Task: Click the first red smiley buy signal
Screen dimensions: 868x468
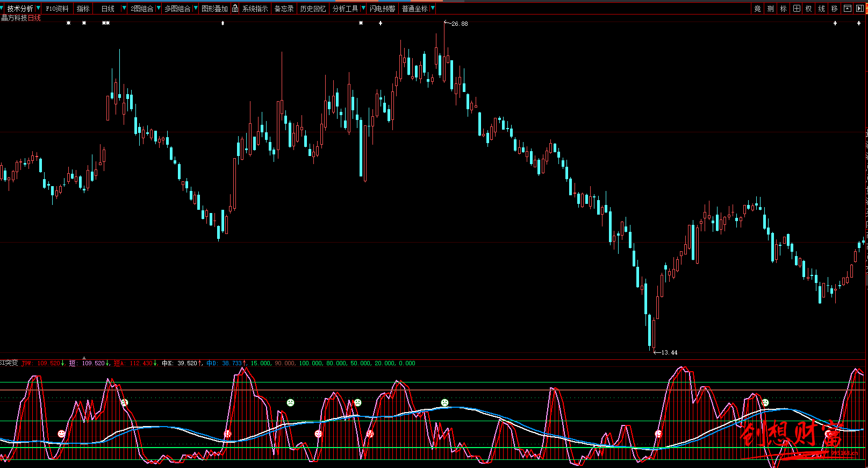Action: click(61, 434)
